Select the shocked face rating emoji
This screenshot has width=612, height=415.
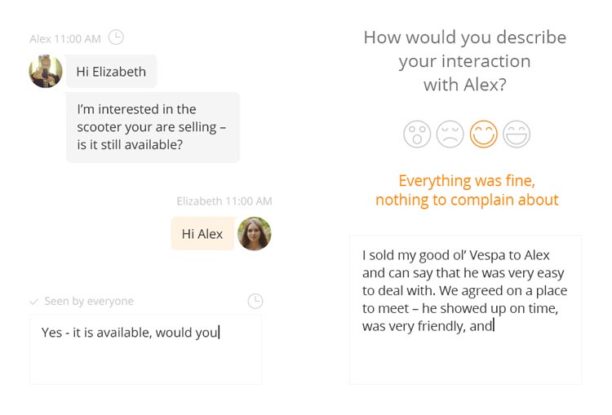[x=417, y=134]
